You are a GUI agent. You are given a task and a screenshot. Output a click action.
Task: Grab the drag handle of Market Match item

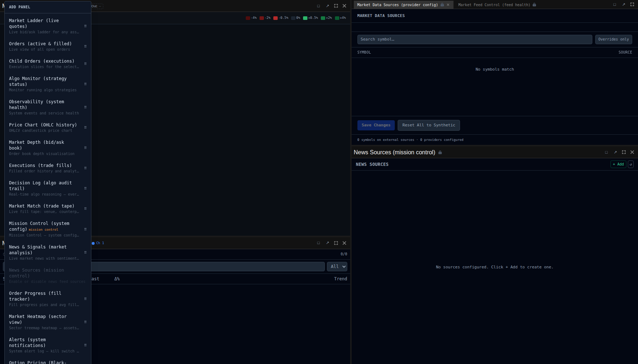(x=86, y=209)
